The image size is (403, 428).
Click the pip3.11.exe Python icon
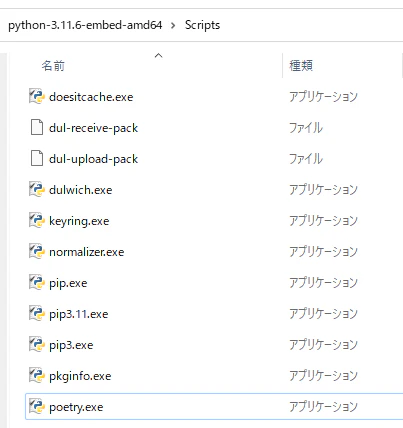click(37, 314)
